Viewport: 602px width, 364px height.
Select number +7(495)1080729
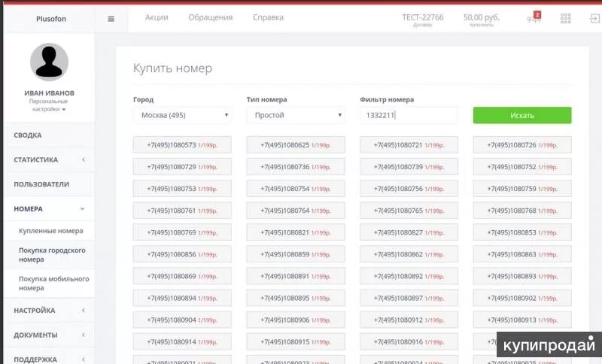182,167
